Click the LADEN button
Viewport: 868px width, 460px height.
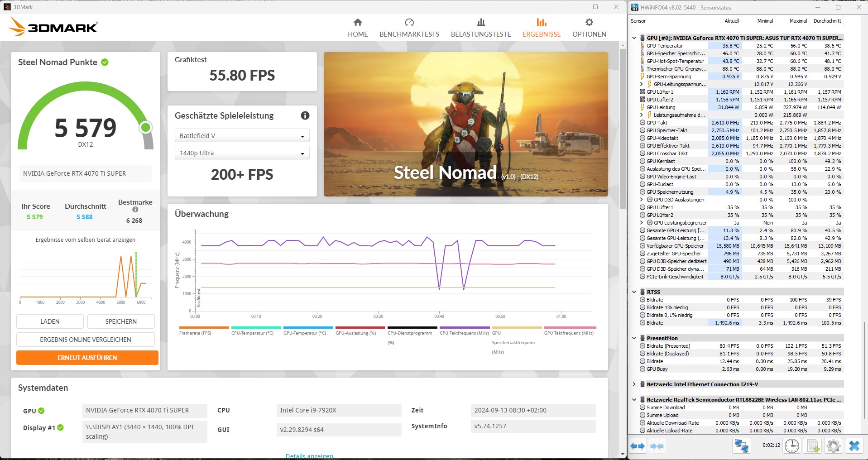pos(50,321)
